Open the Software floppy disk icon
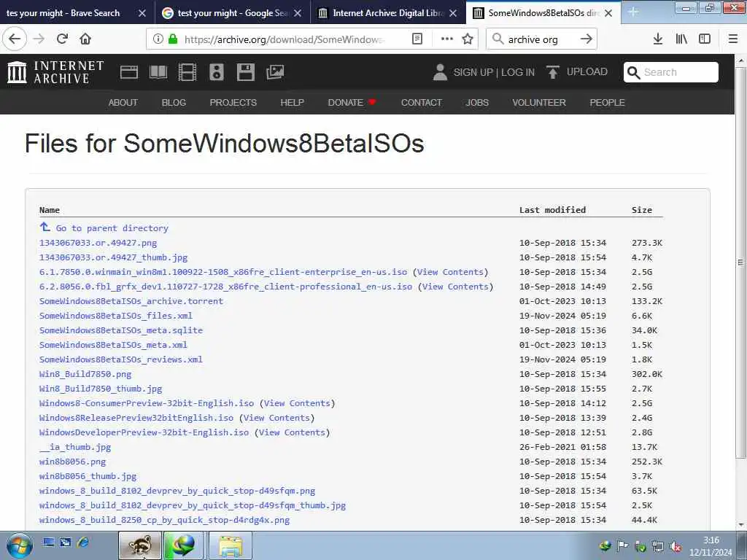Image resolution: width=747 pixels, height=560 pixels. [x=245, y=72]
